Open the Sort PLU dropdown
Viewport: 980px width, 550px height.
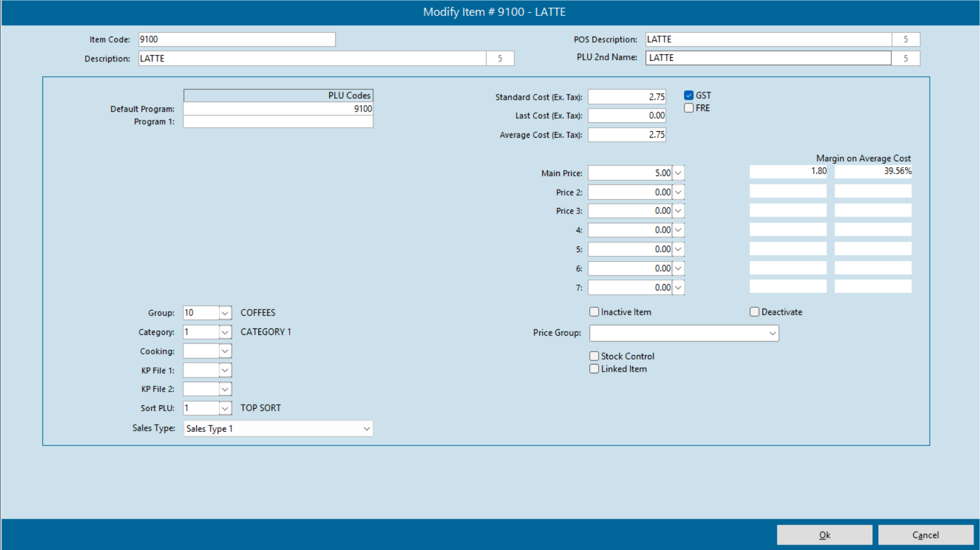pyautogui.click(x=225, y=408)
